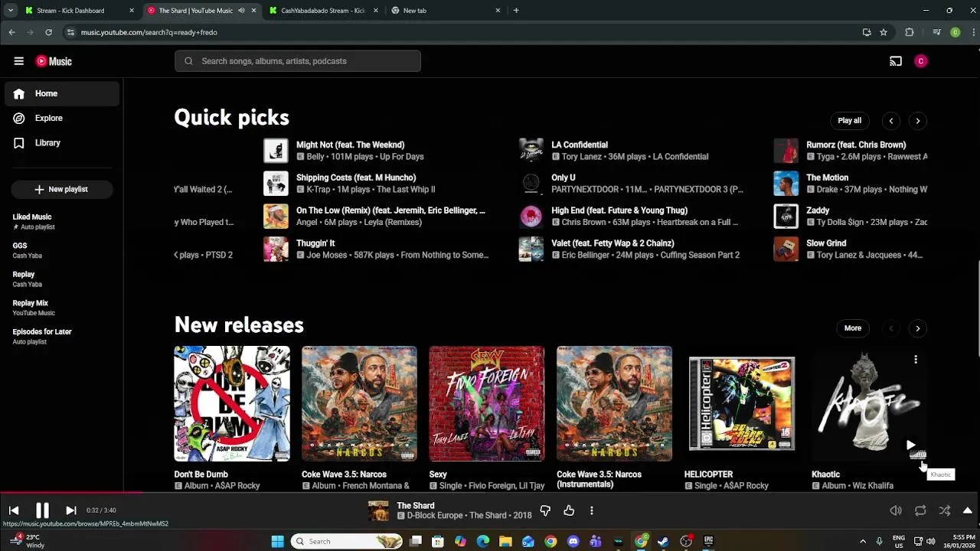Click the Windows taskbar Search box

[x=348, y=542]
